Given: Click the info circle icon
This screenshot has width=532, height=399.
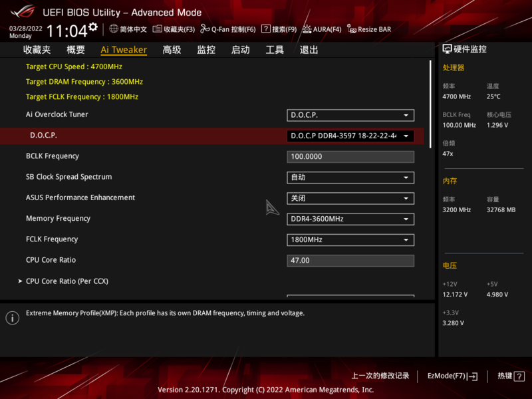Looking at the screenshot, I should click(x=13, y=318).
